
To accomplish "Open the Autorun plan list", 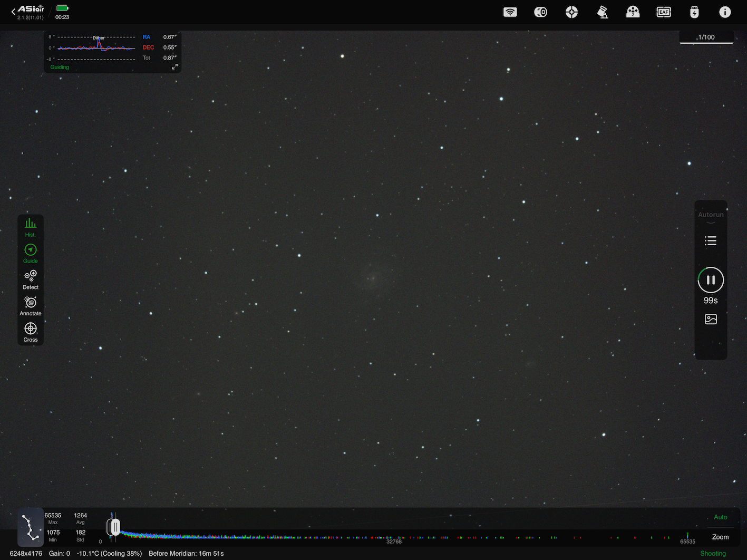I will click(711, 241).
